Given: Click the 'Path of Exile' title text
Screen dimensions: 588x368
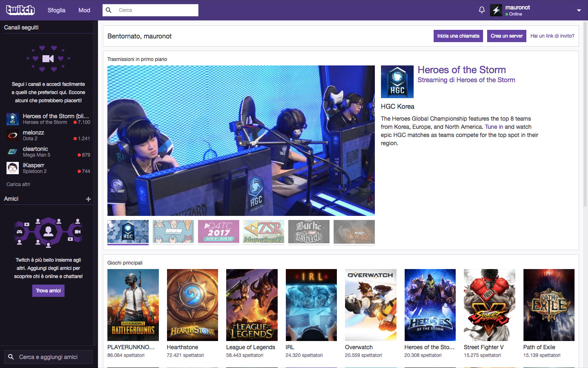Looking at the screenshot, I should [539, 347].
